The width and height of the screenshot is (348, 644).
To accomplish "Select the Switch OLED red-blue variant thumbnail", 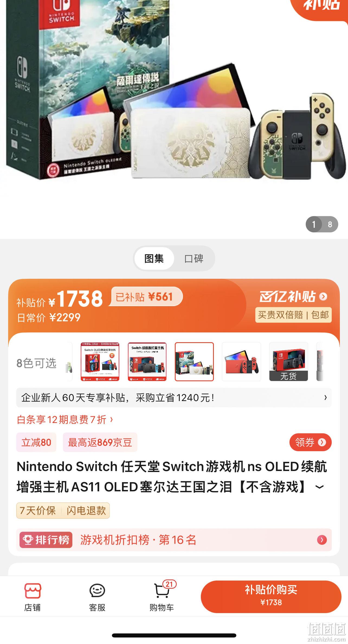I will point(100,362).
